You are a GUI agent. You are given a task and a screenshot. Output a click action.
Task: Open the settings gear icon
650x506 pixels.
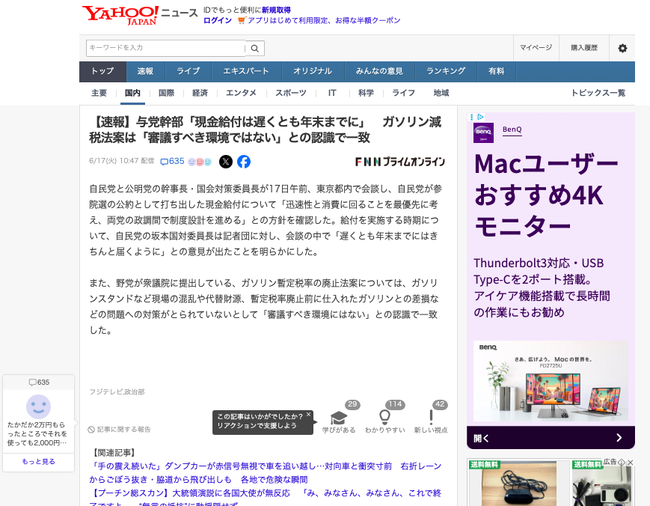(622, 48)
